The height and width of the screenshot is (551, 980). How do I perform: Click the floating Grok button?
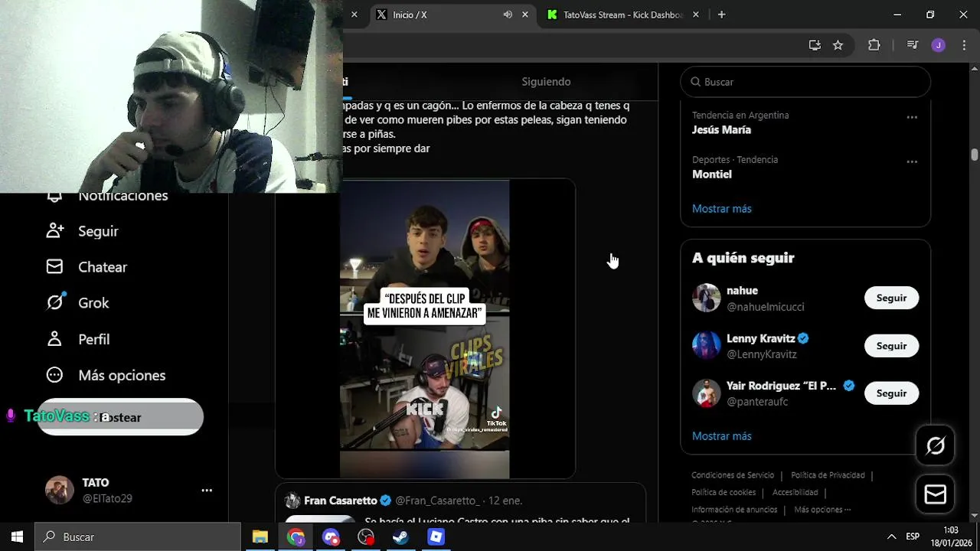coord(935,445)
